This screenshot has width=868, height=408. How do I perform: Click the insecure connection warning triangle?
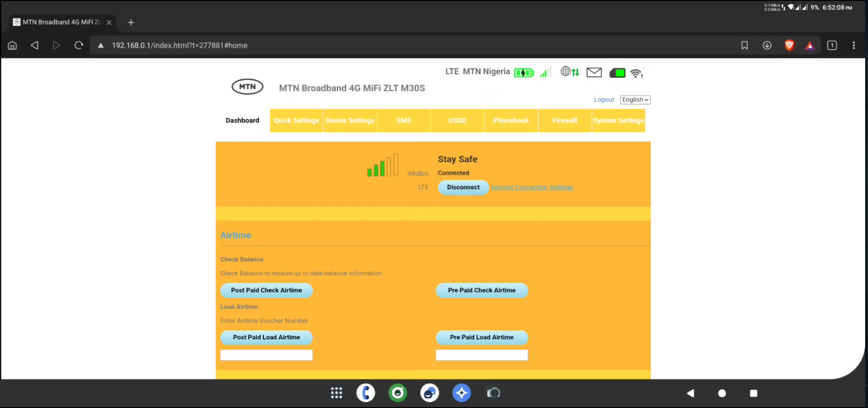pos(101,45)
